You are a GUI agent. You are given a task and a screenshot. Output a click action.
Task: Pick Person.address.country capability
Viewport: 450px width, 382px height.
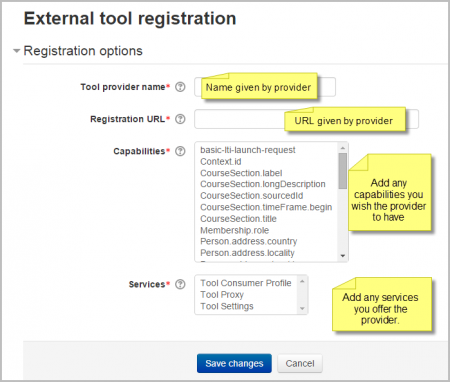[249, 241]
